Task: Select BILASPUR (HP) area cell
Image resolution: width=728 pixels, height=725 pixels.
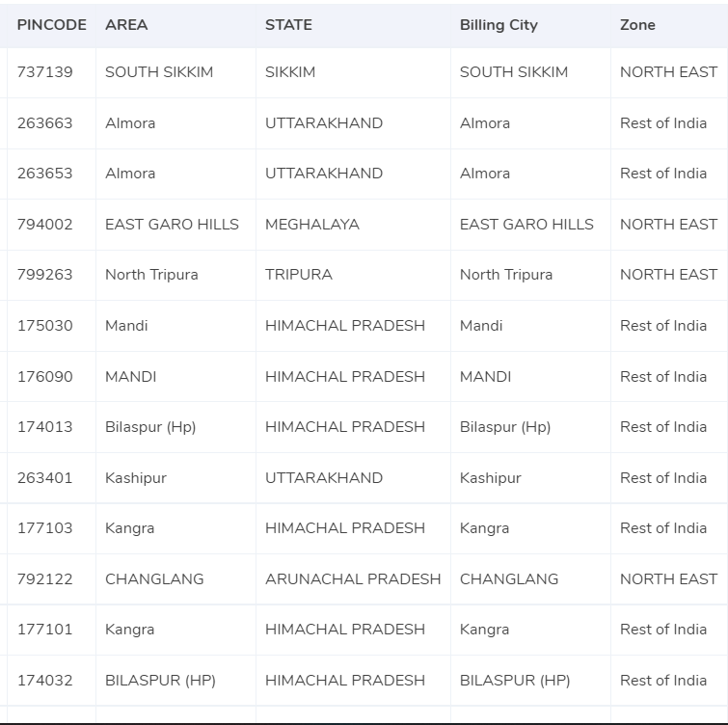Action: (175, 681)
